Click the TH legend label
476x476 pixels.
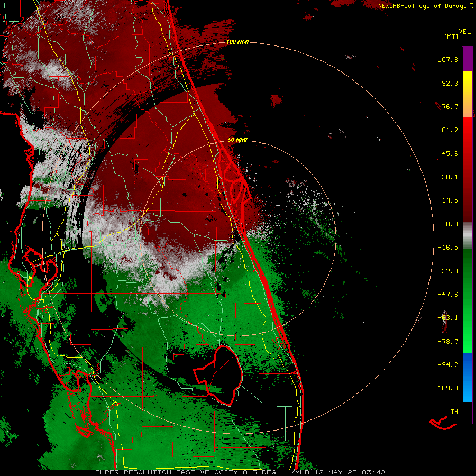[x=454, y=412]
